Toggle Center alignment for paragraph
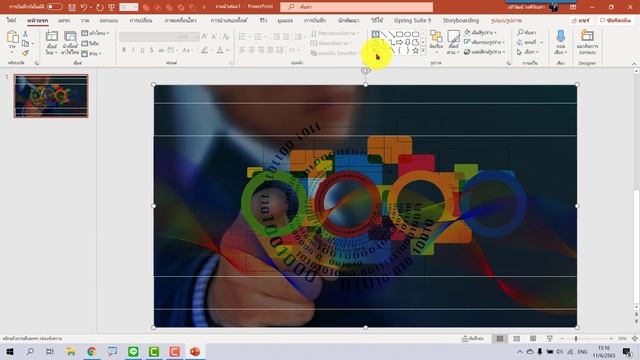Viewport: 640px width, 360px height. (x=251, y=50)
